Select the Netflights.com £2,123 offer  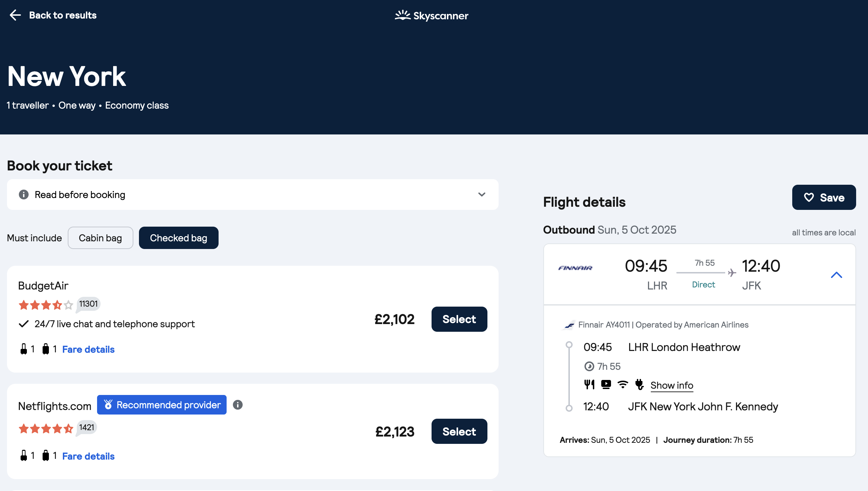[459, 432]
